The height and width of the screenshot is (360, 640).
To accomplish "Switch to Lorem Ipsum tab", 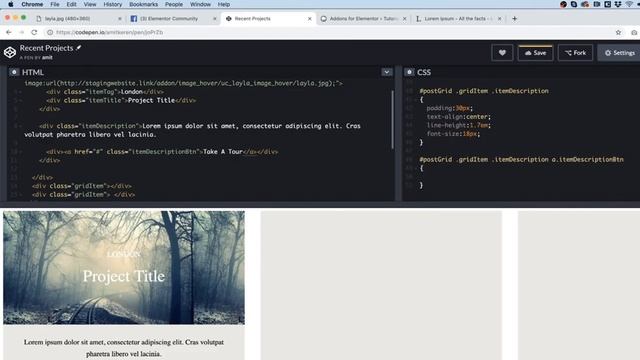I will tap(458, 19).
